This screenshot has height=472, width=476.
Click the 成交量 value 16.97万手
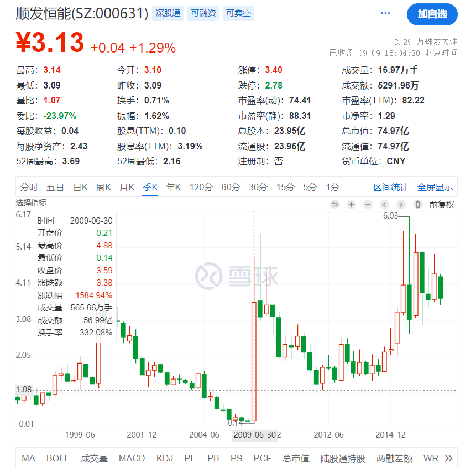(x=397, y=70)
